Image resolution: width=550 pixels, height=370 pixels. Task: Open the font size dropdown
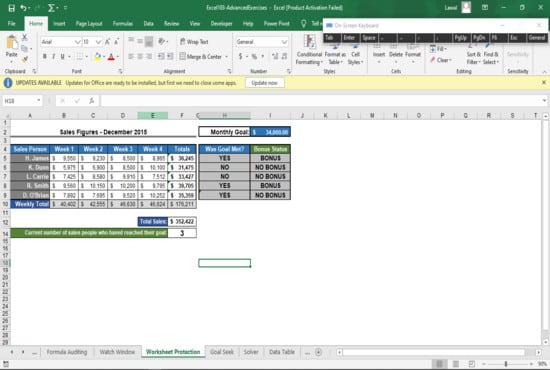tap(99, 42)
